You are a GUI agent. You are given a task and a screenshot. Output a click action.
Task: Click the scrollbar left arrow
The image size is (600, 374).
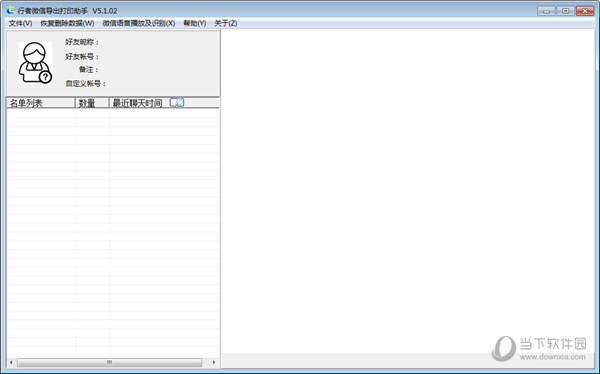pos(11,362)
